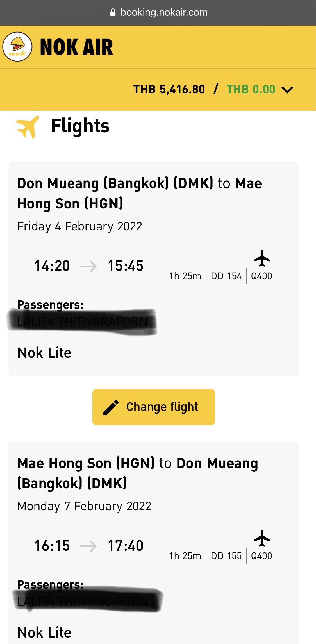Select flight number DD 154
The width and height of the screenshot is (316, 644).
[226, 276]
